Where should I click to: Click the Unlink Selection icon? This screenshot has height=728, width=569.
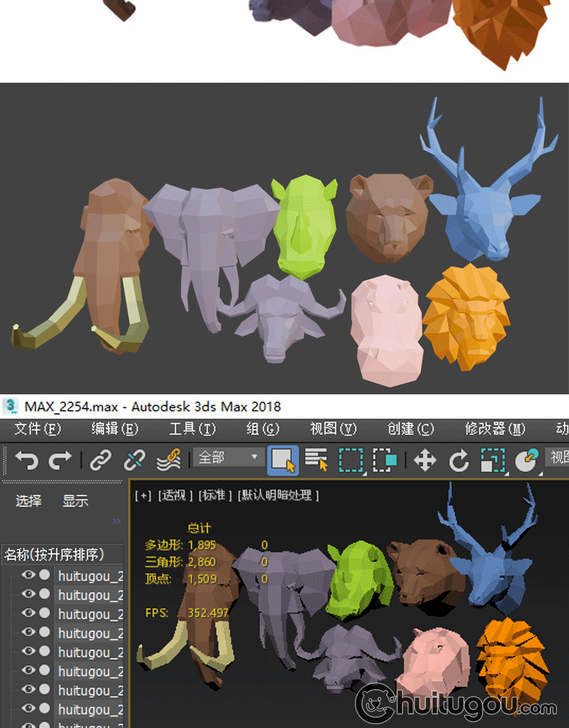(134, 460)
